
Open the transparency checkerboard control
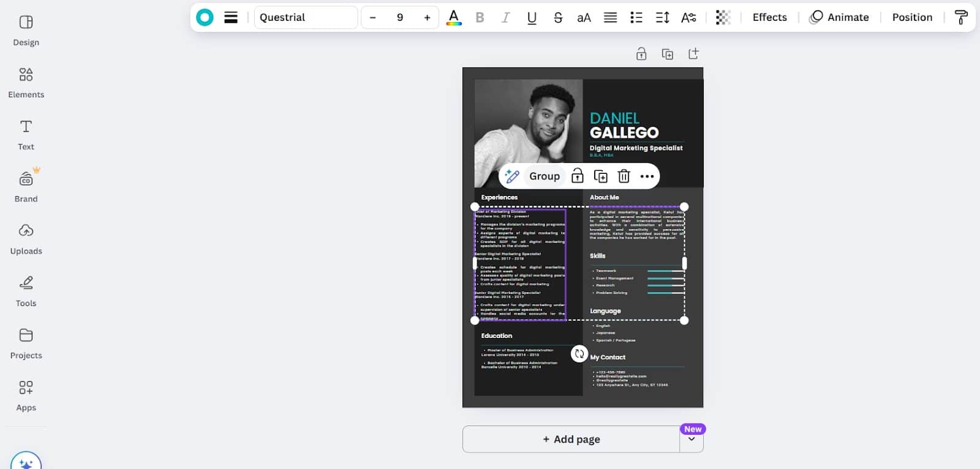coord(723,17)
